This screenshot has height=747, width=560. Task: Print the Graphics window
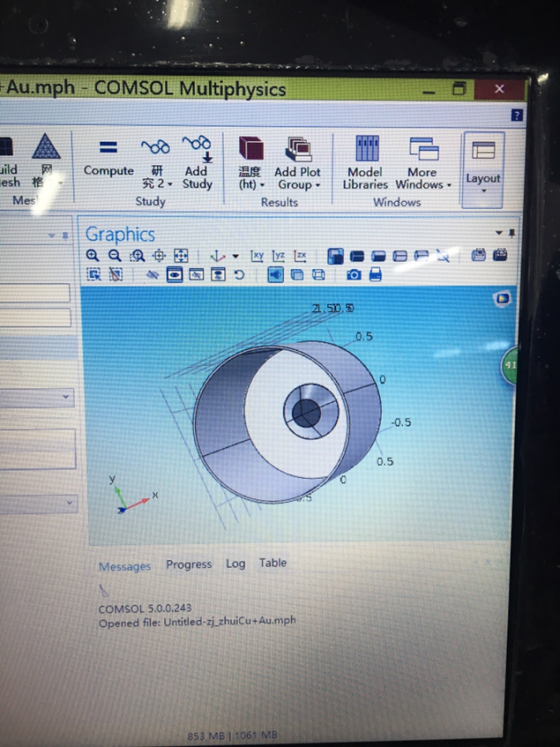(x=375, y=275)
